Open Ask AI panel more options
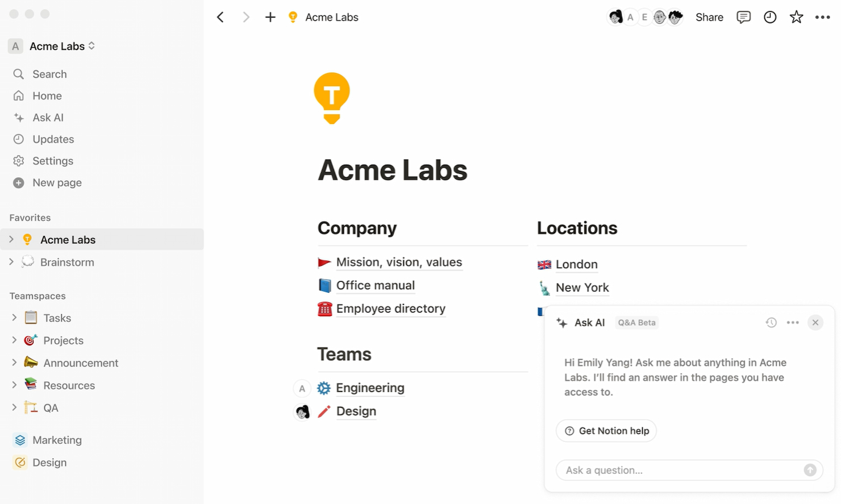The image size is (841, 504). 793,323
